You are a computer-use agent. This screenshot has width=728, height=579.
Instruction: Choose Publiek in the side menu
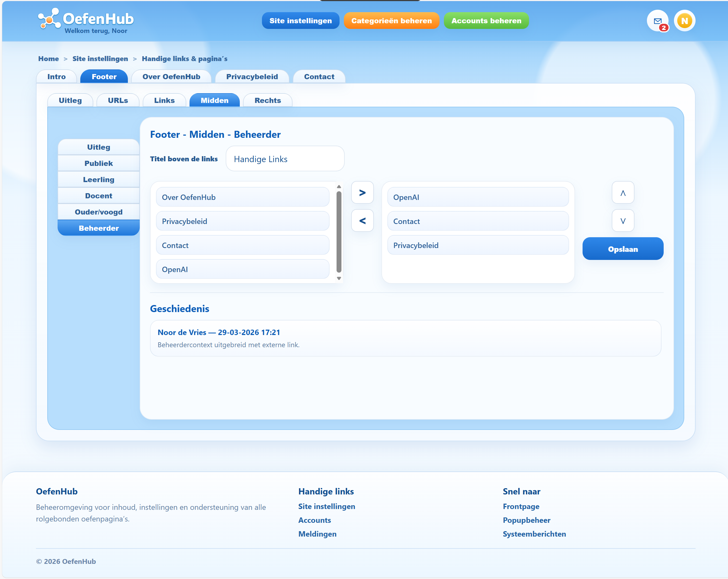(99, 163)
